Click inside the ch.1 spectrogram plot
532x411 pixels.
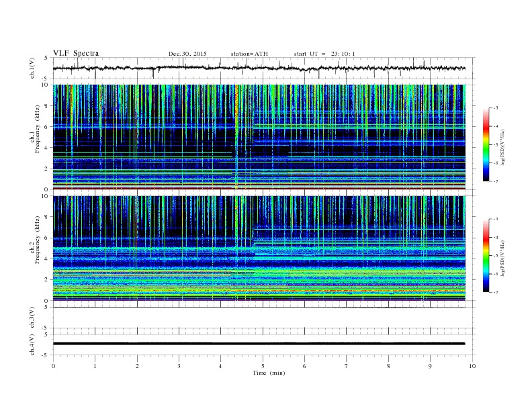point(259,137)
